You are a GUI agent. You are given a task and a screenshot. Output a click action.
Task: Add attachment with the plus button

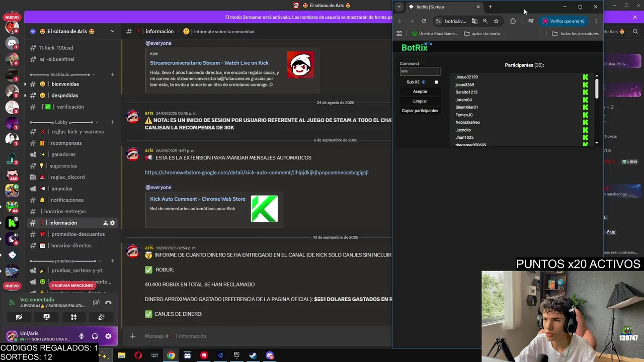click(x=133, y=336)
